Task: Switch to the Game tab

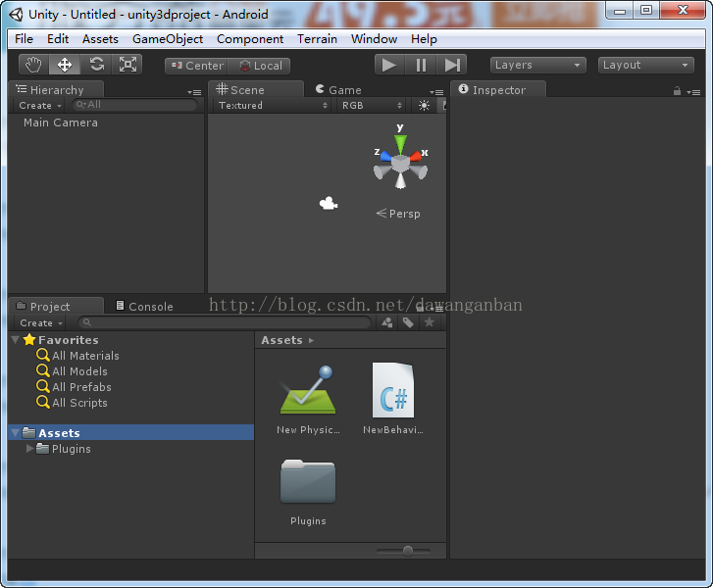Action: click(338, 90)
